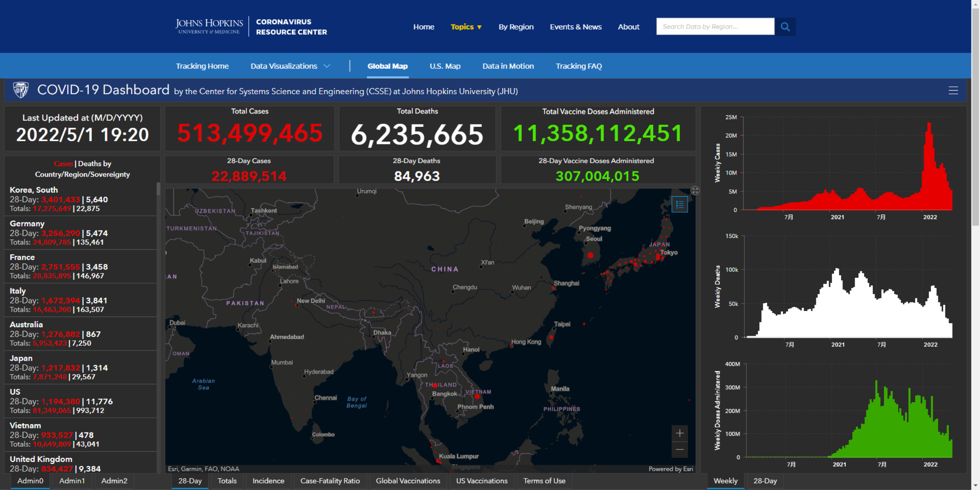Select France in country list
The height and width of the screenshot is (490, 980).
click(x=80, y=266)
